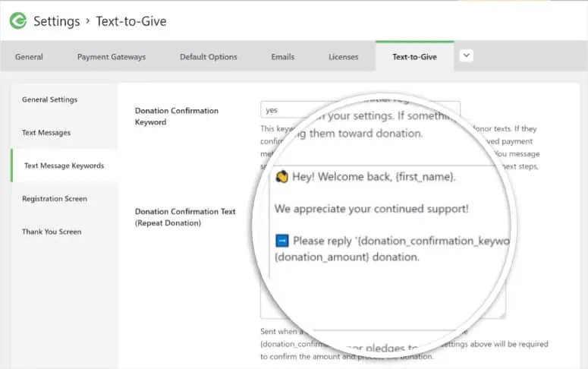Screen dimensions: 588x369
Task: Click Donation Confirmation Text (Repeat Donation) label
Action: (x=185, y=217)
